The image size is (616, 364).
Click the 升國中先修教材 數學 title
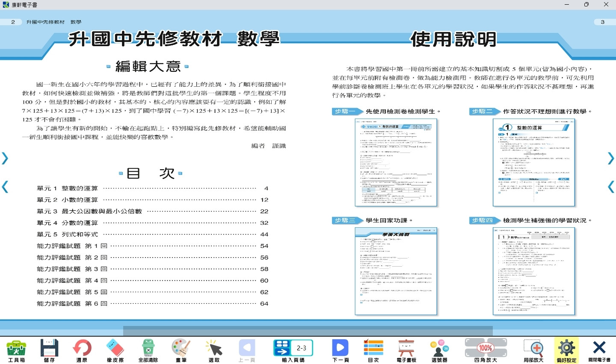point(174,39)
